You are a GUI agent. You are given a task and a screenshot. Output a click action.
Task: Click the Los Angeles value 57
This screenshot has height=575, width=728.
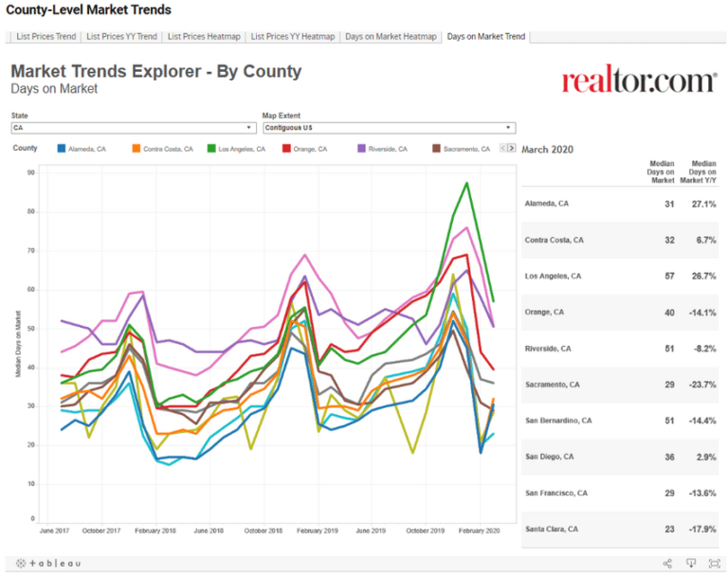tap(669, 276)
